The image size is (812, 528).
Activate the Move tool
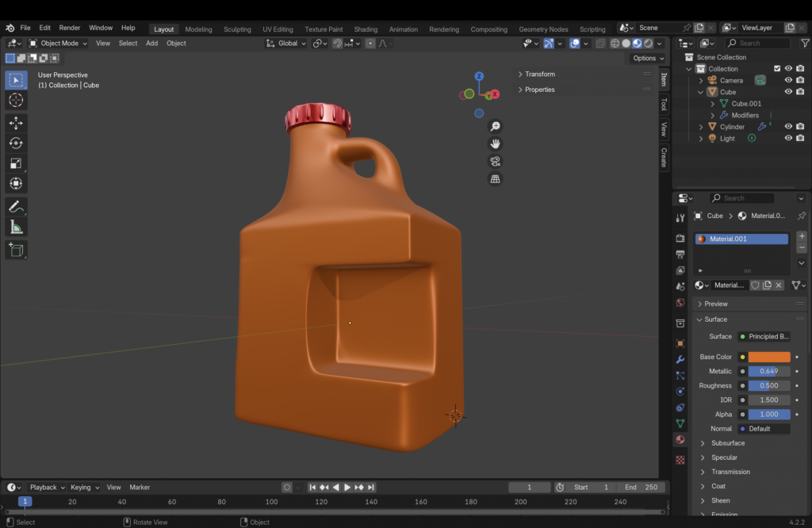(16, 123)
